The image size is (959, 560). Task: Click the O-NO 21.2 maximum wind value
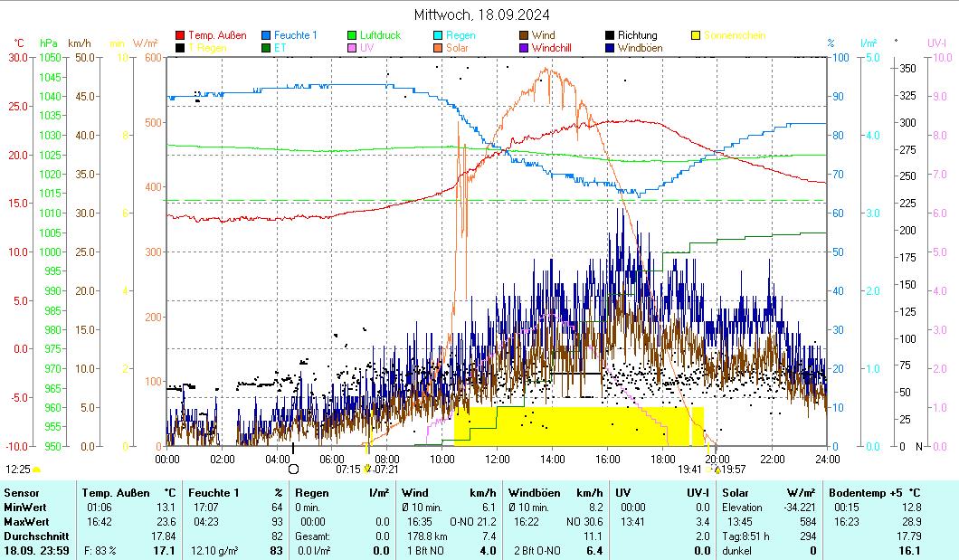(x=473, y=522)
